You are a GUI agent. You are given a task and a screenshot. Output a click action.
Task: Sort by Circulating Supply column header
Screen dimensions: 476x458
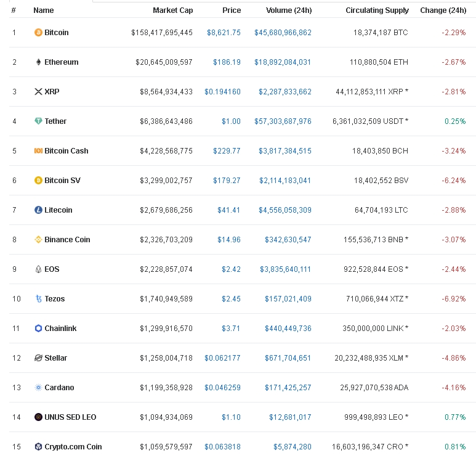pos(377,10)
